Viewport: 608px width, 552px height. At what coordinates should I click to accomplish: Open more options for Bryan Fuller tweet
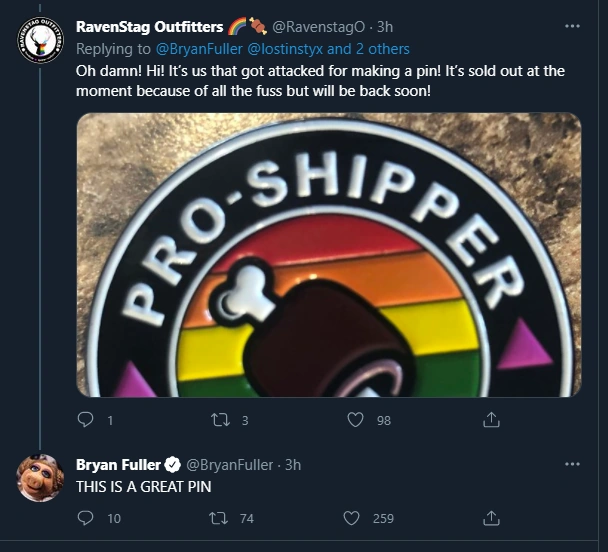(571, 465)
